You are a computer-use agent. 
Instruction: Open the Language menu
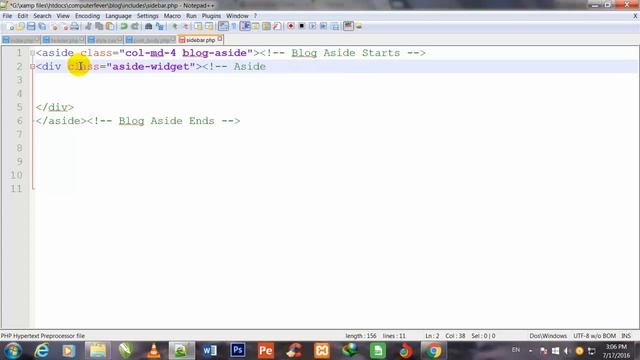point(118,16)
